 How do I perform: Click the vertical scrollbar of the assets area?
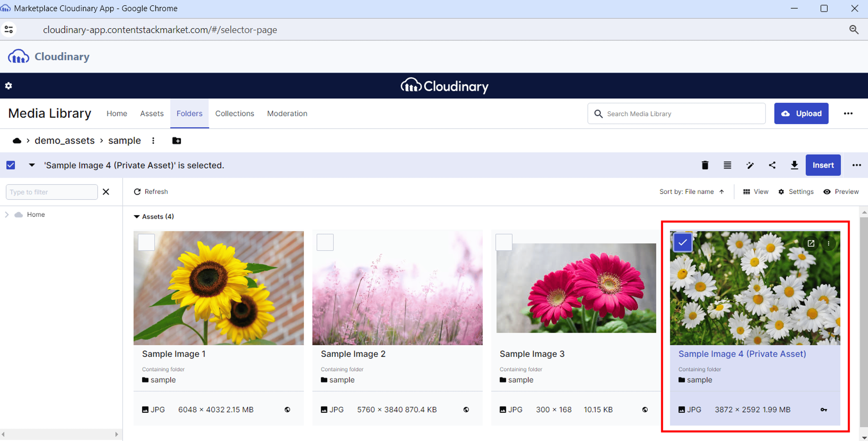point(864,322)
